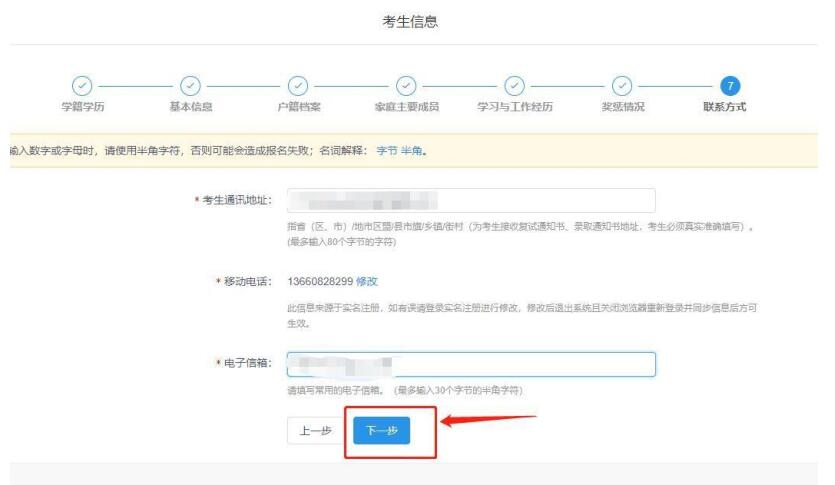
Task: Click the blue 下一步 button
Action: click(381, 432)
